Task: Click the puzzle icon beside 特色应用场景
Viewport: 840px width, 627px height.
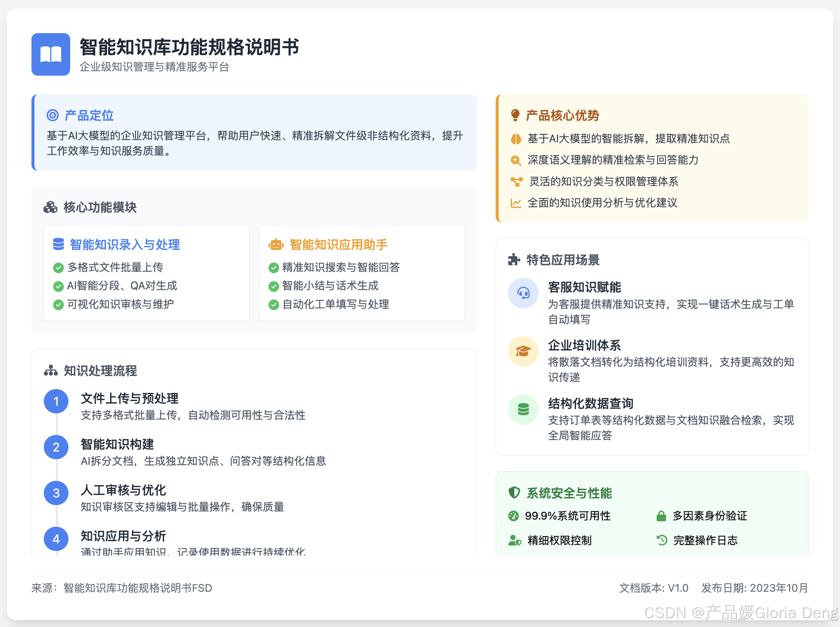Action: 514,260
